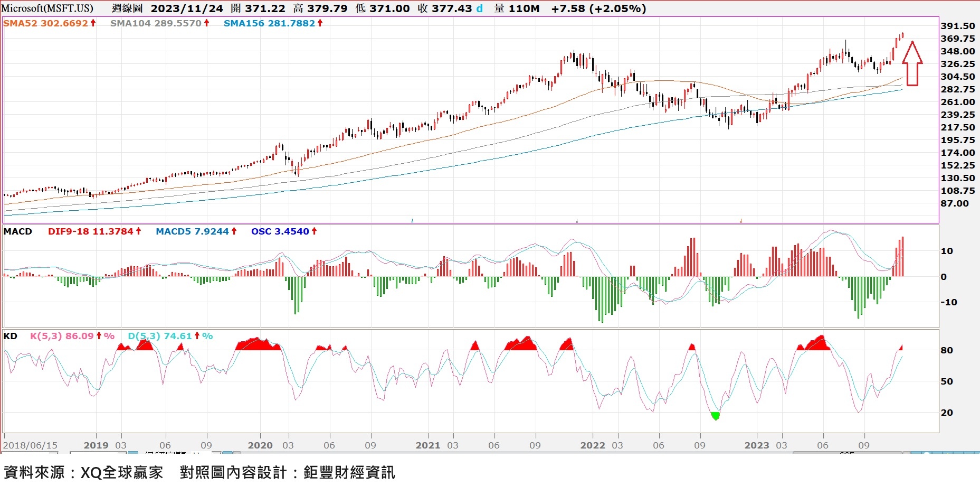
Task: Click the 0 label on MACD axis
Action: (944, 277)
